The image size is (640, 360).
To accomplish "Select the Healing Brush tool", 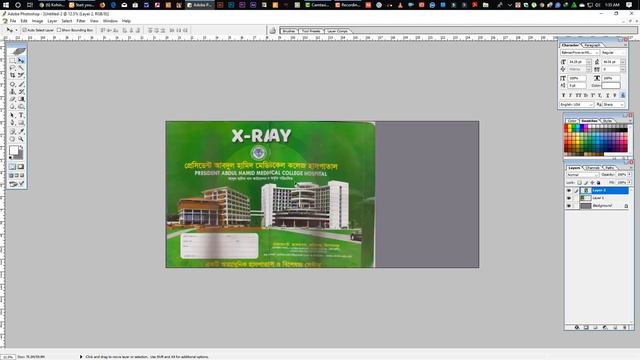I will [x=13, y=84].
